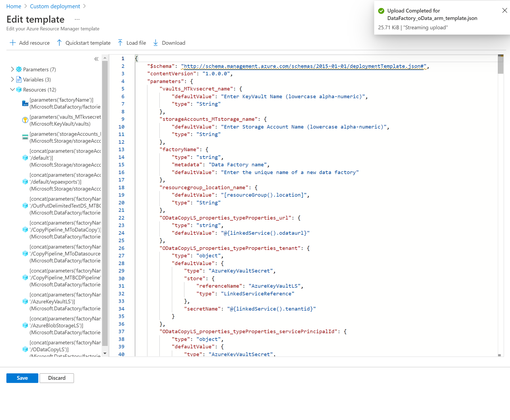This screenshot has height=420, width=510.
Task: Click "factoryName" key on line 13
Action: 179,149
